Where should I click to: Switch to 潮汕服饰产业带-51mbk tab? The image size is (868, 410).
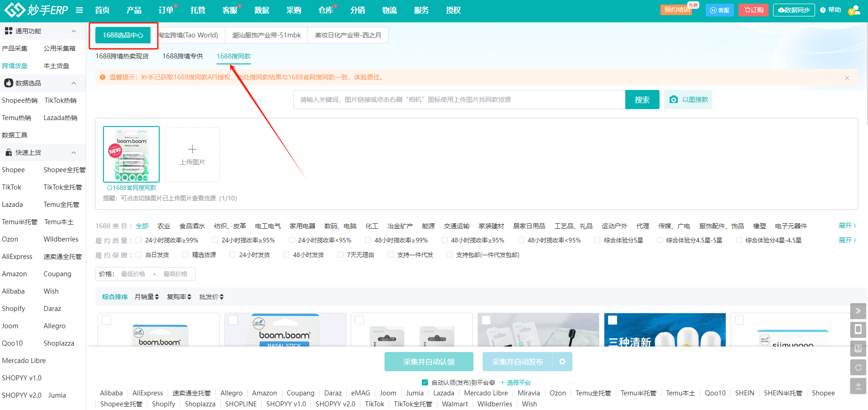(x=266, y=35)
